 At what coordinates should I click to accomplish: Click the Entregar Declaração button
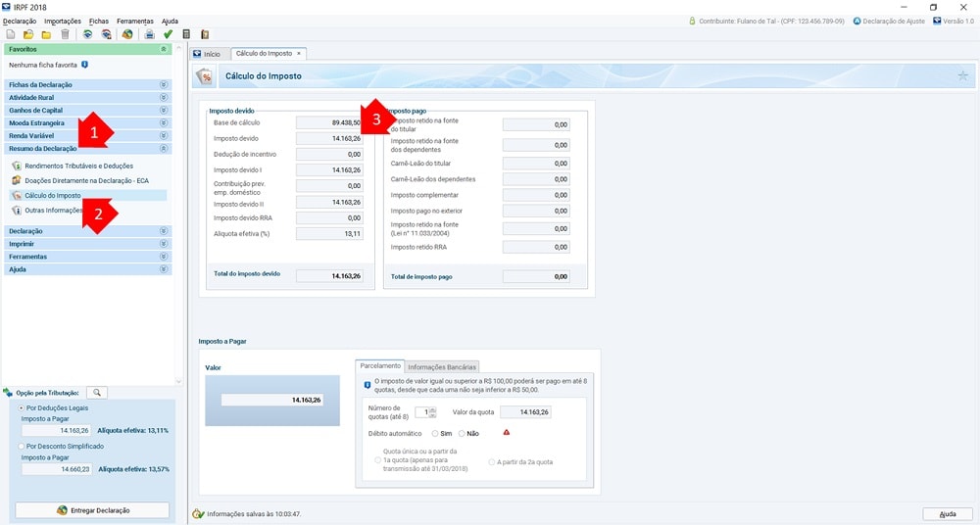[92, 510]
